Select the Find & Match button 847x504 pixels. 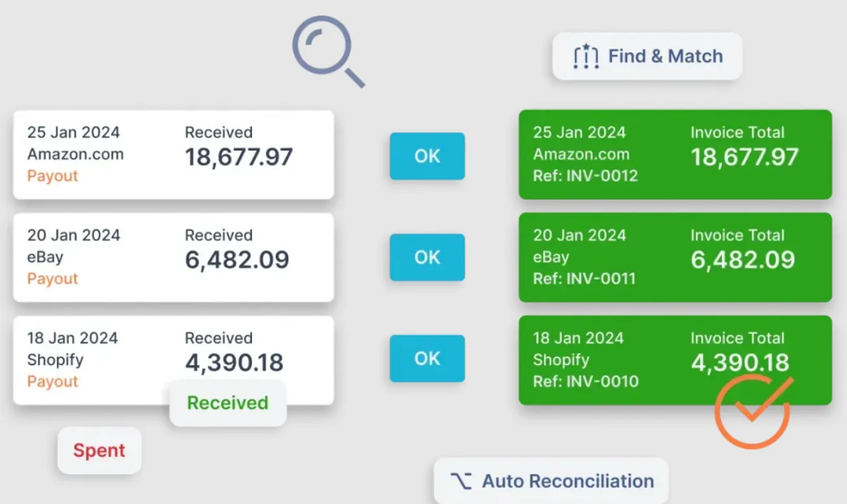coord(647,56)
